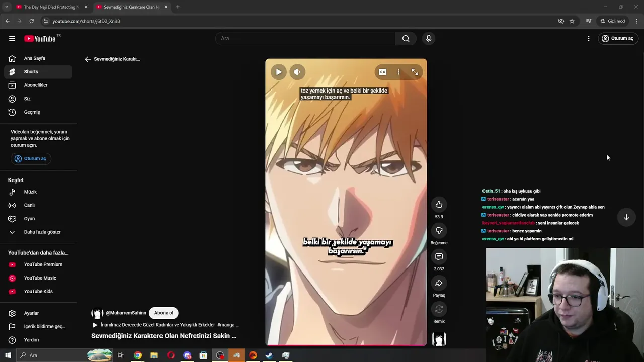Go back with the Sevmediğiniz Karakt... arrow

click(88, 59)
